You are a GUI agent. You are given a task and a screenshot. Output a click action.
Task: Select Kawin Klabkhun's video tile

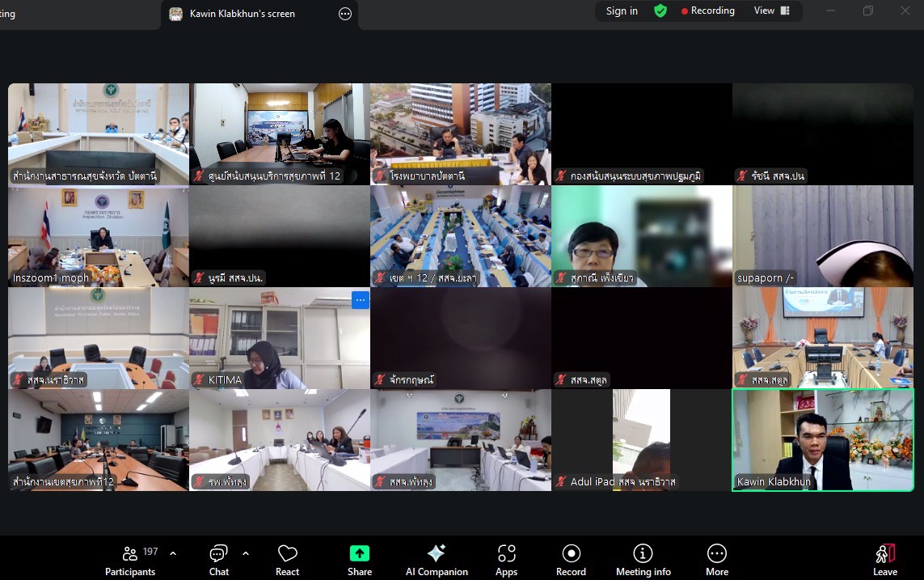tap(822, 439)
